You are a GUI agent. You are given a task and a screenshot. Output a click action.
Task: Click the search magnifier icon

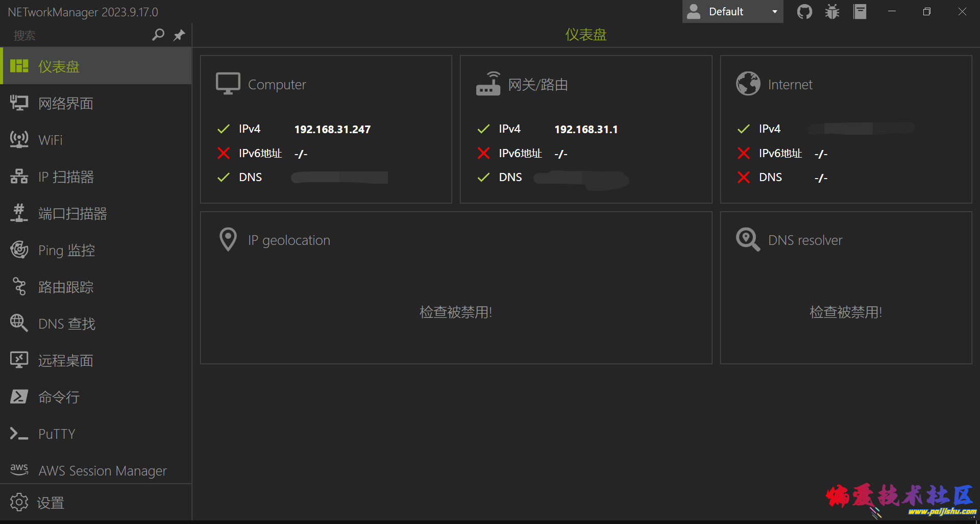[x=158, y=35]
